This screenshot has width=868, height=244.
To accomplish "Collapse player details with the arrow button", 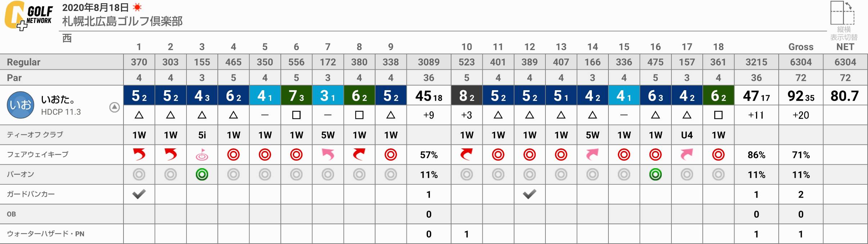I will point(114,107).
